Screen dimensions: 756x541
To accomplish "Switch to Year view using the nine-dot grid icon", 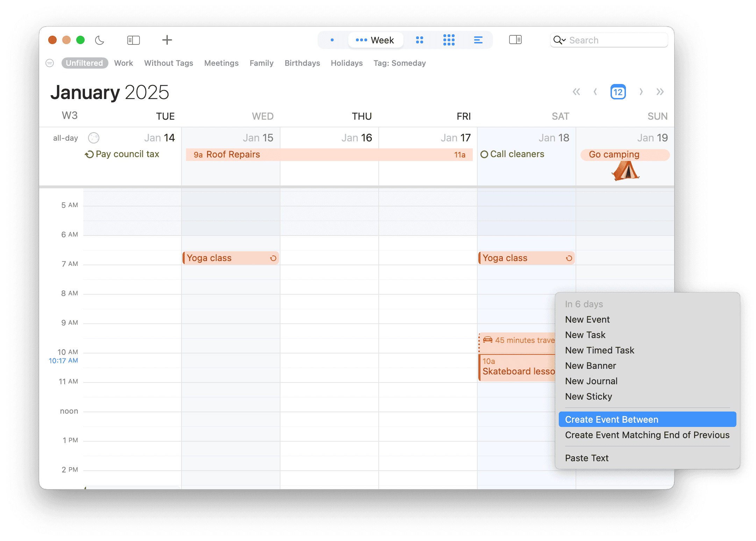I will coord(449,40).
